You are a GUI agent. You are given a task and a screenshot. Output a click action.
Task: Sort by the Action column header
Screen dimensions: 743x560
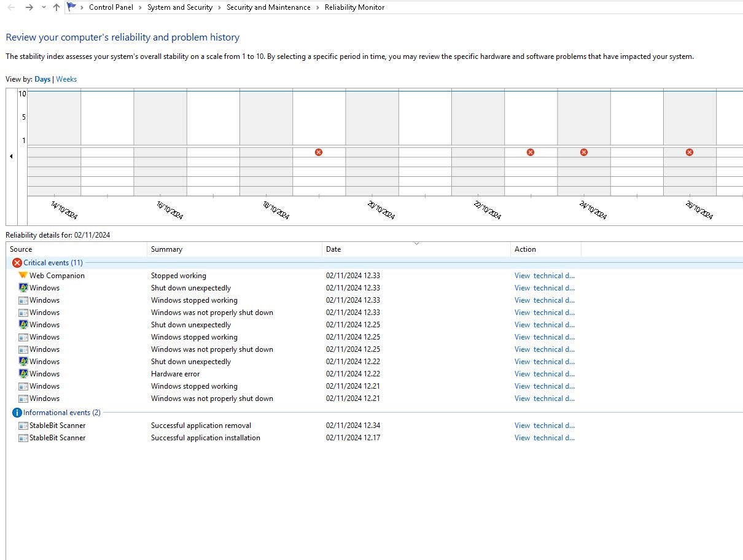(x=546, y=249)
